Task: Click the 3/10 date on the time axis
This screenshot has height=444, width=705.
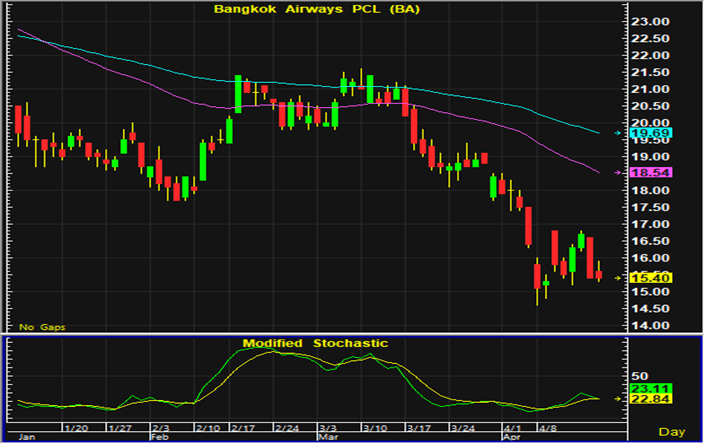Action: tap(375, 426)
